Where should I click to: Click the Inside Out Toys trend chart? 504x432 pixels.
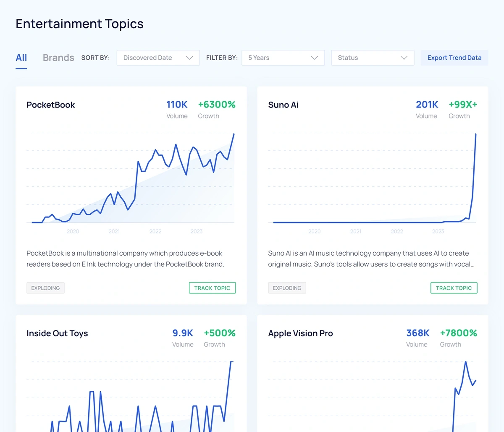[131, 396]
